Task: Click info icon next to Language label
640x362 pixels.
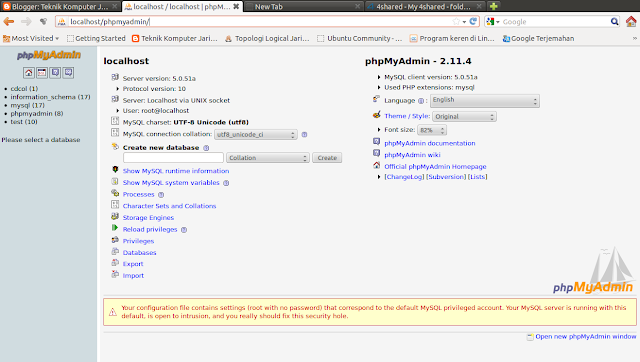Action: (x=421, y=101)
